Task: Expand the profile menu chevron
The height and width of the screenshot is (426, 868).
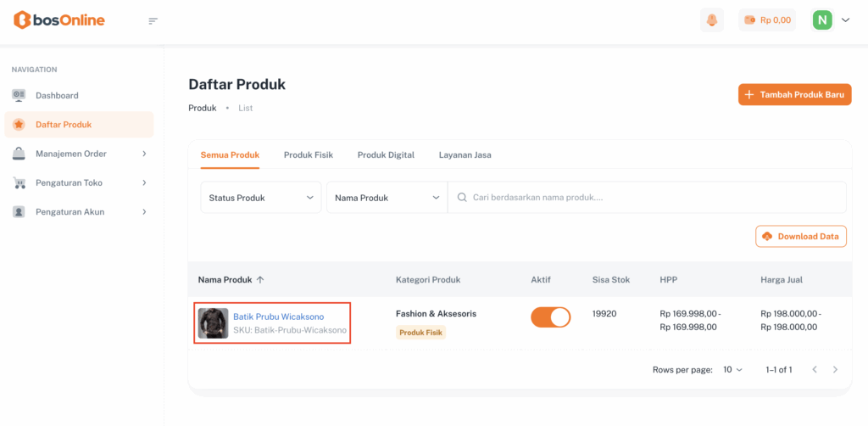Action: pyautogui.click(x=845, y=20)
